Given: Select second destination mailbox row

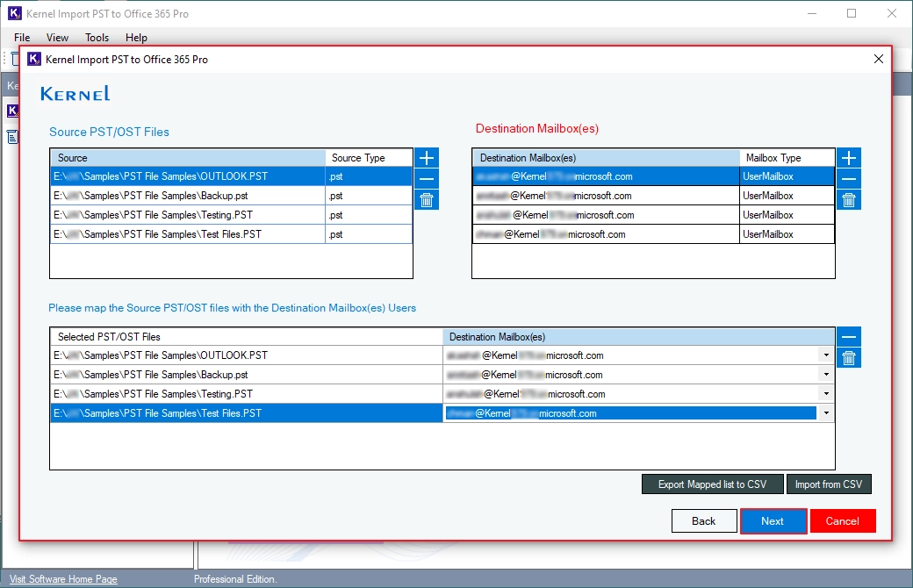Looking at the screenshot, I should tap(653, 196).
